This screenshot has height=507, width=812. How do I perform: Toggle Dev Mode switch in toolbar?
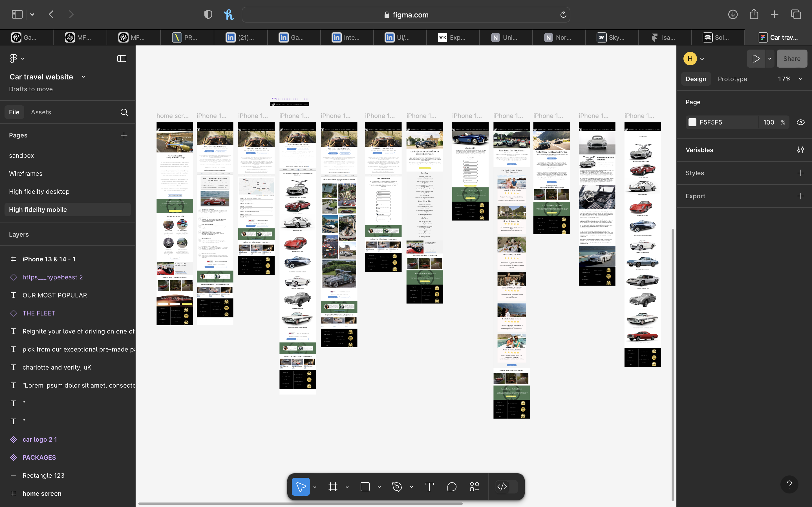[x=506, y=486]
